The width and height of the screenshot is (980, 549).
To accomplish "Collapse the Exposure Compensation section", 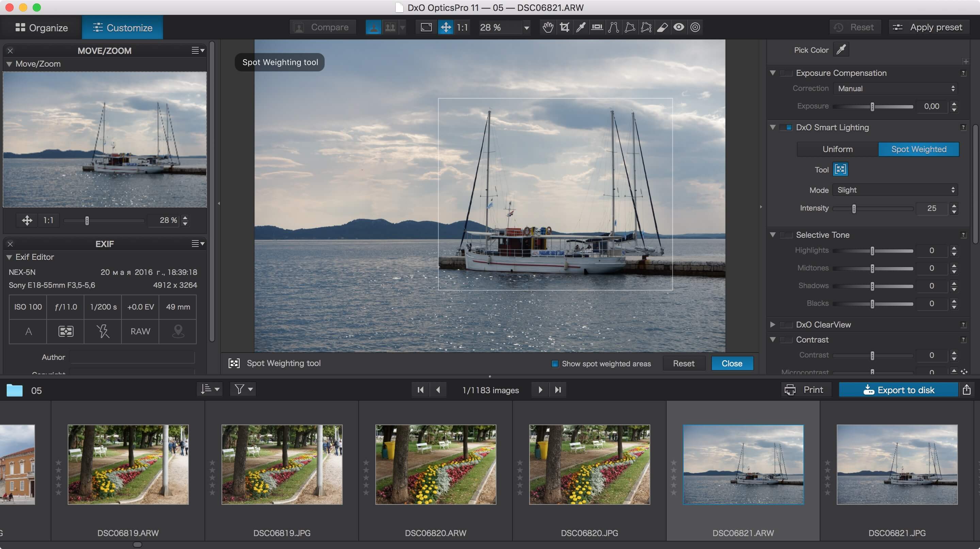I will pos(772,72).
